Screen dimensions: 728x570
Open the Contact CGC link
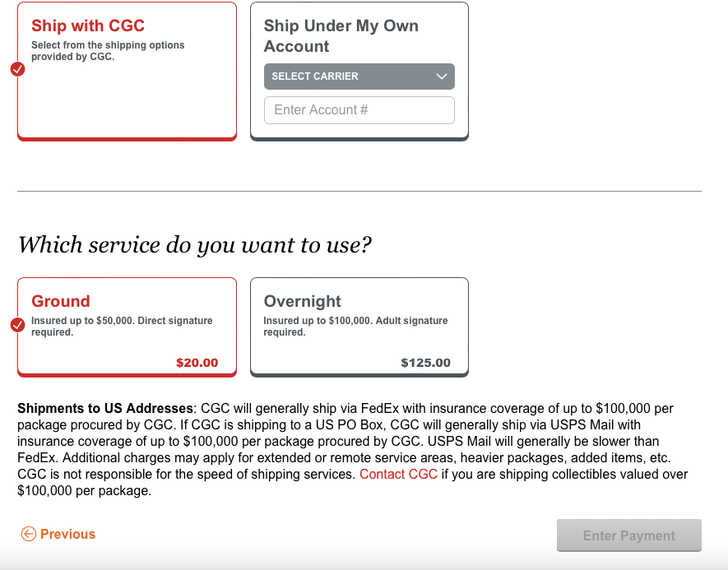[x=398, y=474]
